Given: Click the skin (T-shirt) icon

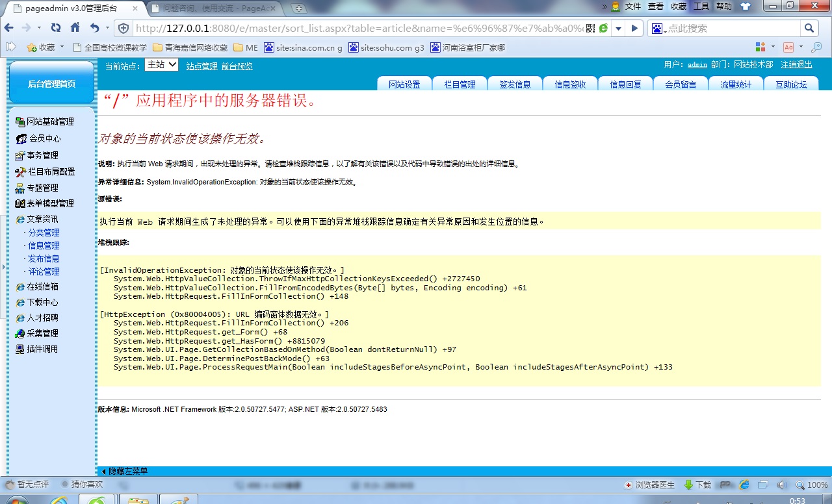Looking at the screenshot, I should (x=745, y=6).
